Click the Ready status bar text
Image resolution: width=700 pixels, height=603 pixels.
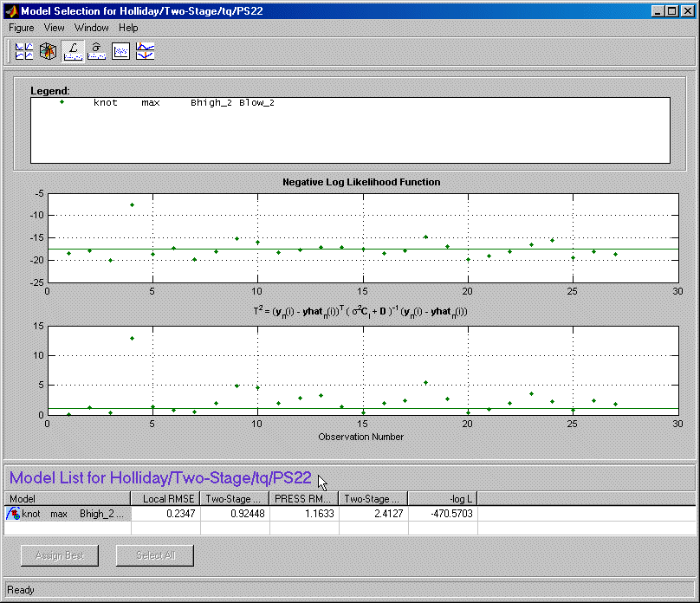[21, 590]
